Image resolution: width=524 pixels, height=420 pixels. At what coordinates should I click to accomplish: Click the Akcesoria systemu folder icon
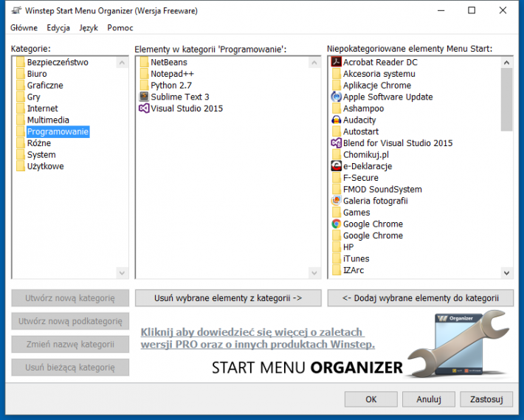click(x=337, y=74)
